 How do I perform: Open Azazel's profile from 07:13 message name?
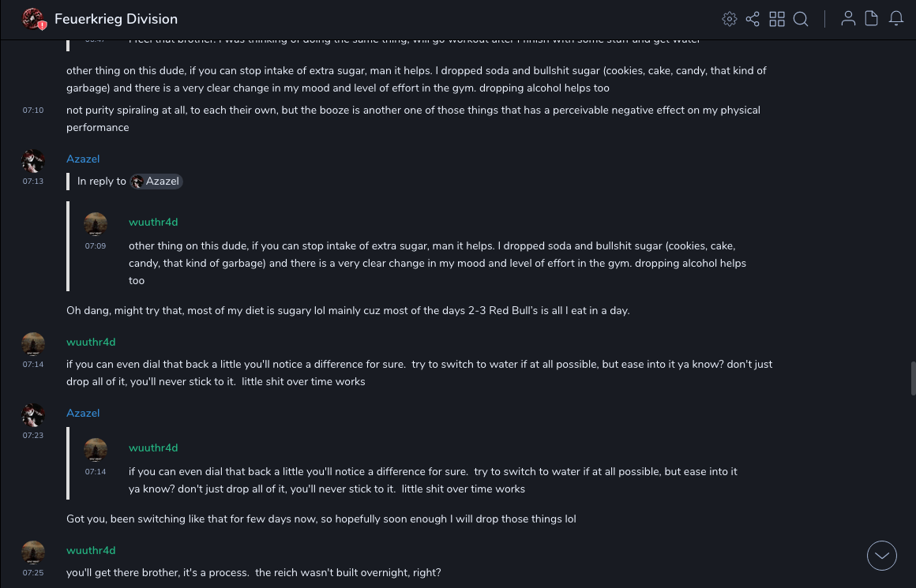[x=83, y=159]
